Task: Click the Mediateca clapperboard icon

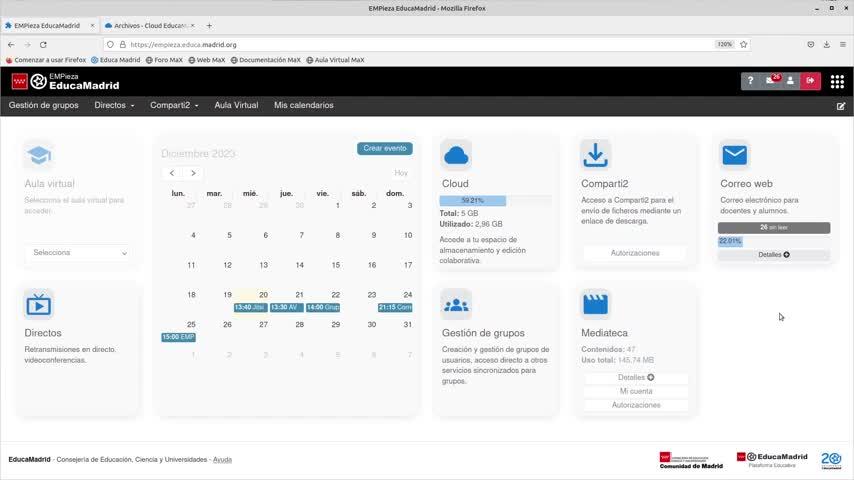Action: (595, 305)
